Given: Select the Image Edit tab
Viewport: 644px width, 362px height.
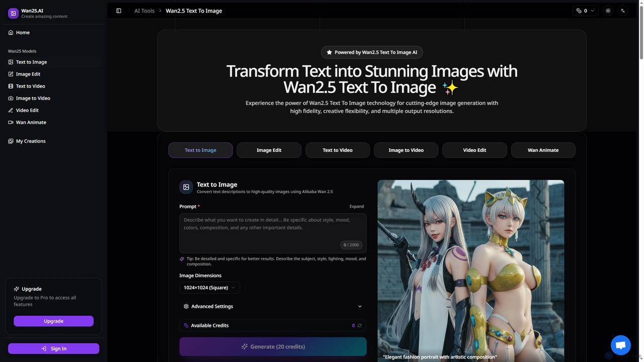Looking at the screenshot, I should click(x=269, y=150).
